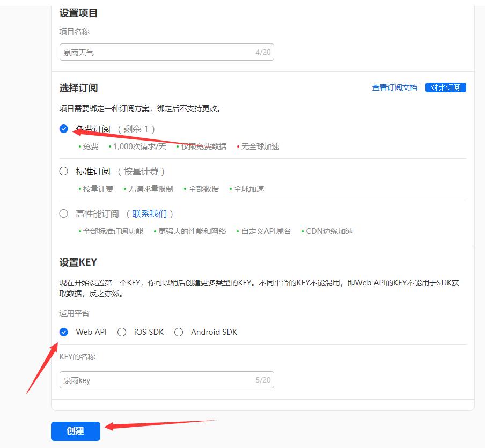Screen dimensions: 485x448
Task: Choose iOS SDK platform option
Action: tap(122, 332)
